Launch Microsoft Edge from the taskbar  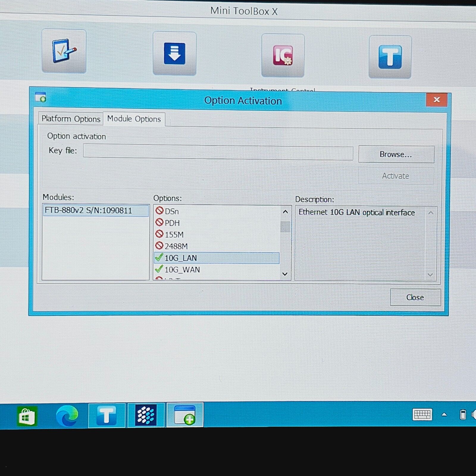pos(67,416)
